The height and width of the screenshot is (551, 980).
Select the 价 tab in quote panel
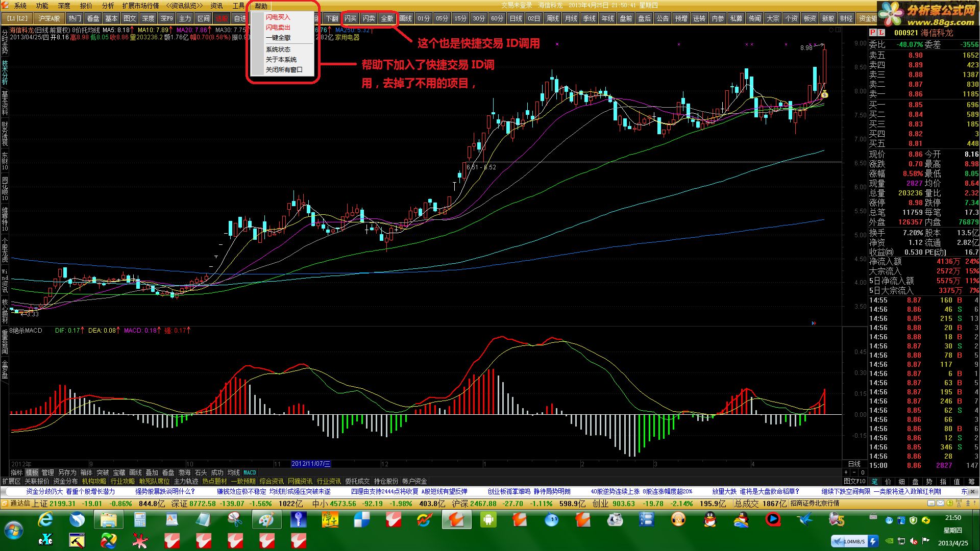point(888,482)
